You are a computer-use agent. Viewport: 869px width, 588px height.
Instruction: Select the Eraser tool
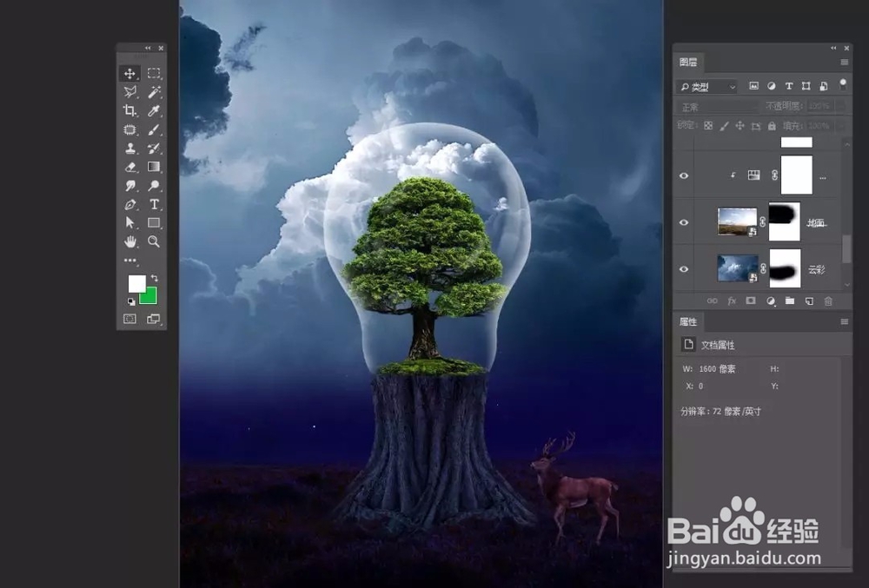129,168
